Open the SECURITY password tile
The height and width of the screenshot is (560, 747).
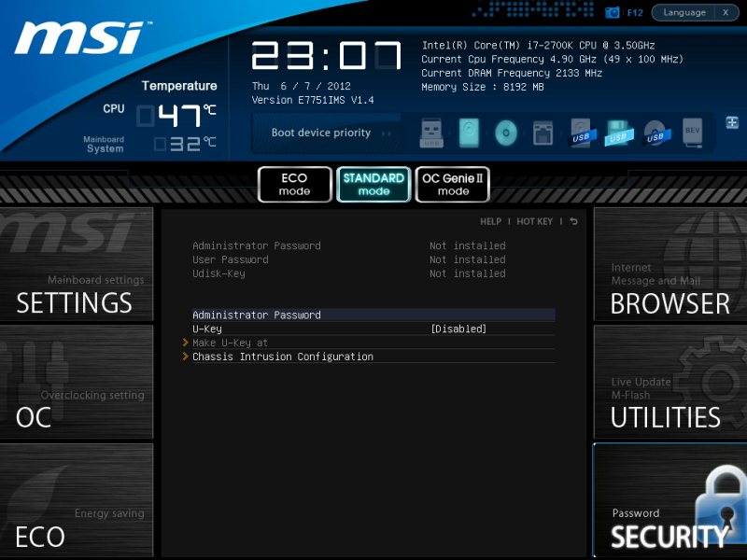pos(670,500)
